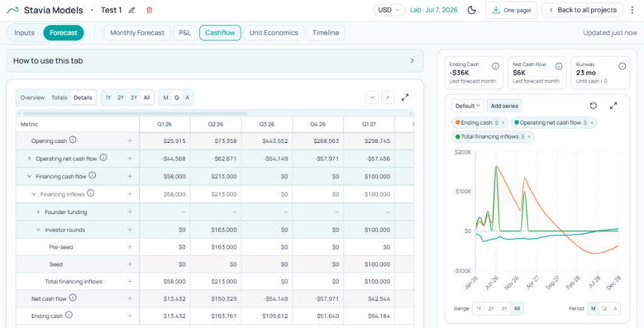Set table range to All
This screenshot has height=328, width=644.
coord(147,98)
